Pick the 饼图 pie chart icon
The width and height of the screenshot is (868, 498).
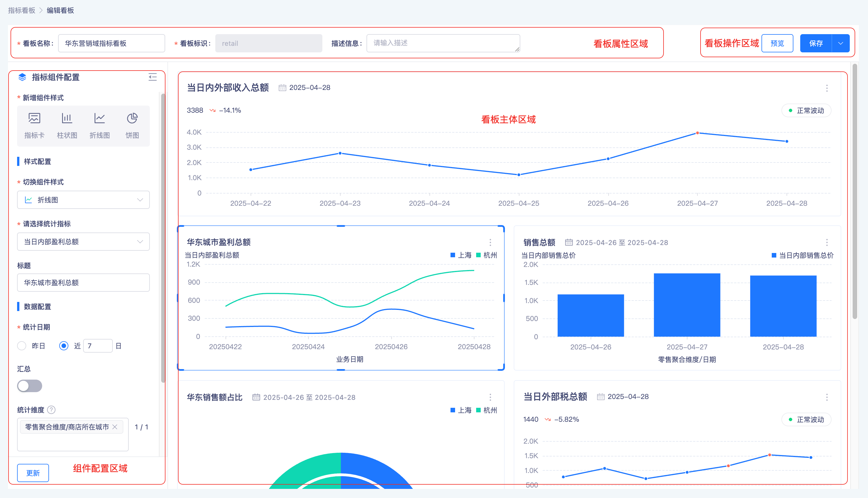click(x=132, y=125)
